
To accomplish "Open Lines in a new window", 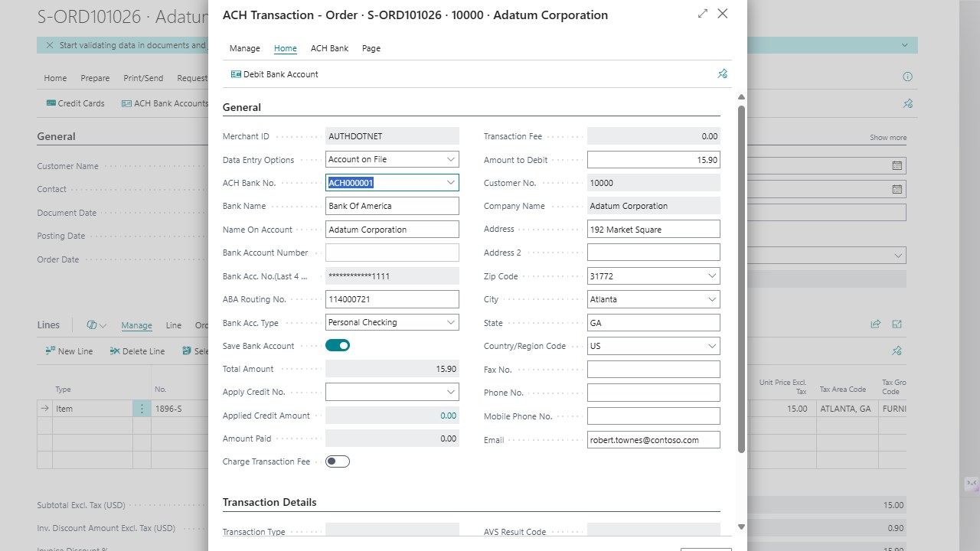I will (x=897, y=324).
